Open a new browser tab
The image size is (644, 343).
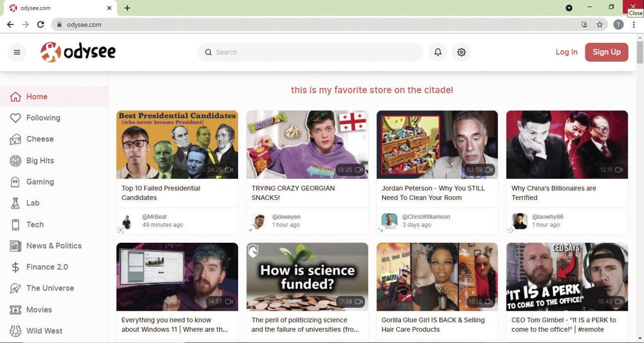(127, 8)
